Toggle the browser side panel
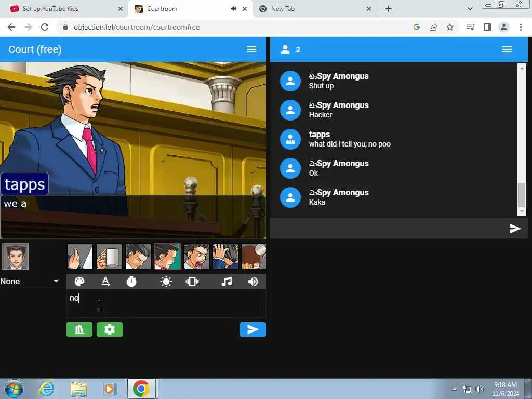 coord(487,27)
